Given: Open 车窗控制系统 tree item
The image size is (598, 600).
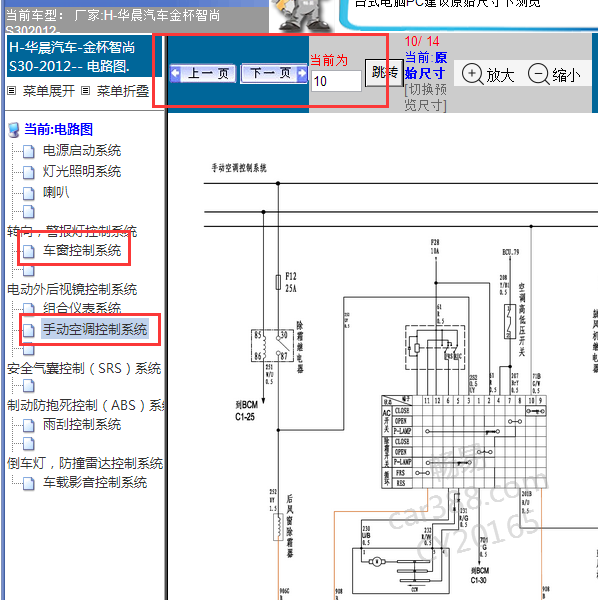Looking at the screenshot, I should pos(82,250).
